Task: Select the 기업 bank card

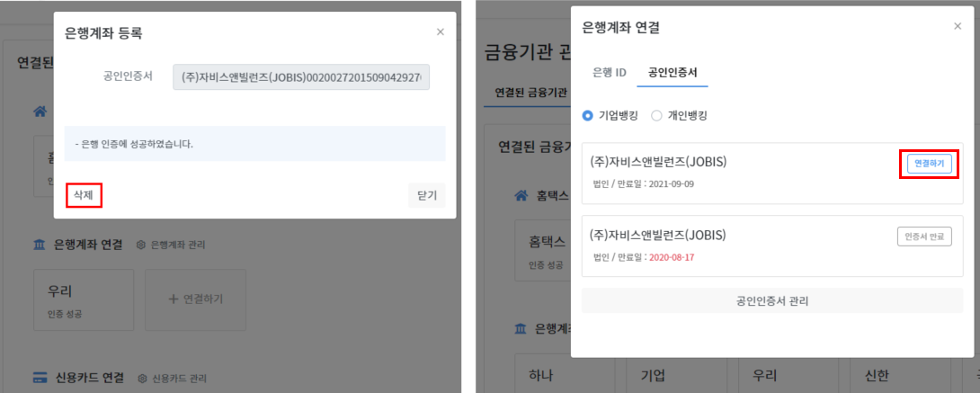Action: point(677,373)
